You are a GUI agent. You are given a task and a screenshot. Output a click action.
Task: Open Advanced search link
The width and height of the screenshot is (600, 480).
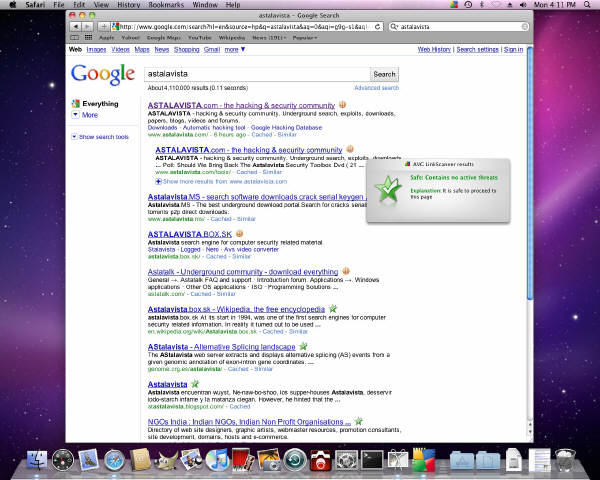point(377,88)
